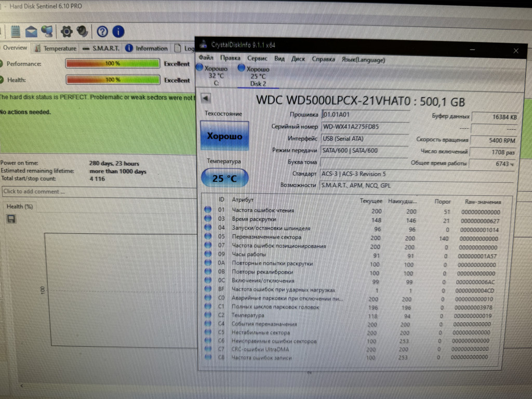The height and width of the screenshot is (399, 532).
Task: Click the status orb for attribute 09
Action: [x=208, y=254]
